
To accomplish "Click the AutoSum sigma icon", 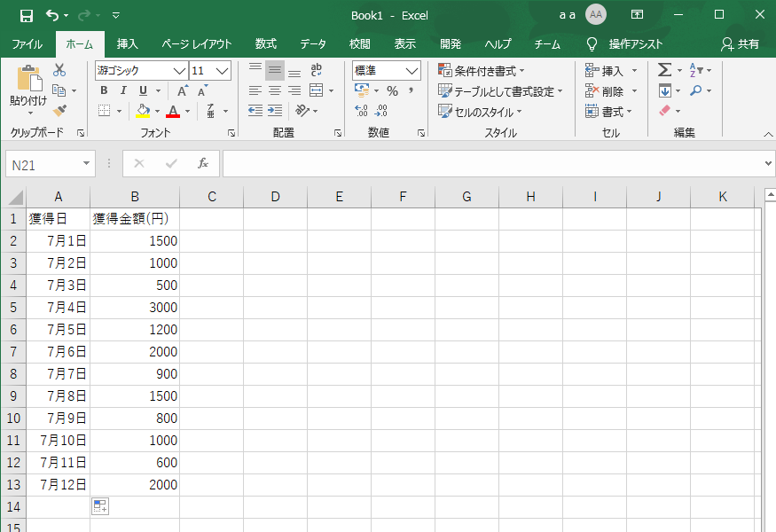I will pos(664,70).
